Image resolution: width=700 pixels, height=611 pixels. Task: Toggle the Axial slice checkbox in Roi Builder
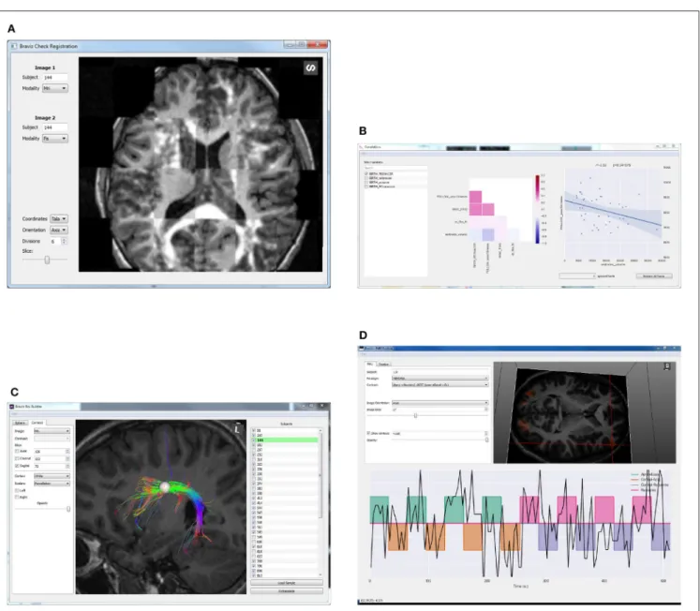18,451
